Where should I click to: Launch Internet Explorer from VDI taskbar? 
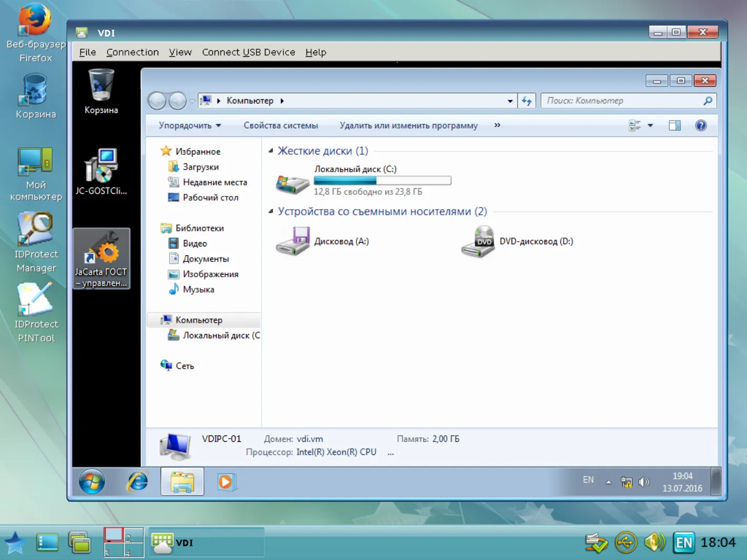tap(138, 482)
